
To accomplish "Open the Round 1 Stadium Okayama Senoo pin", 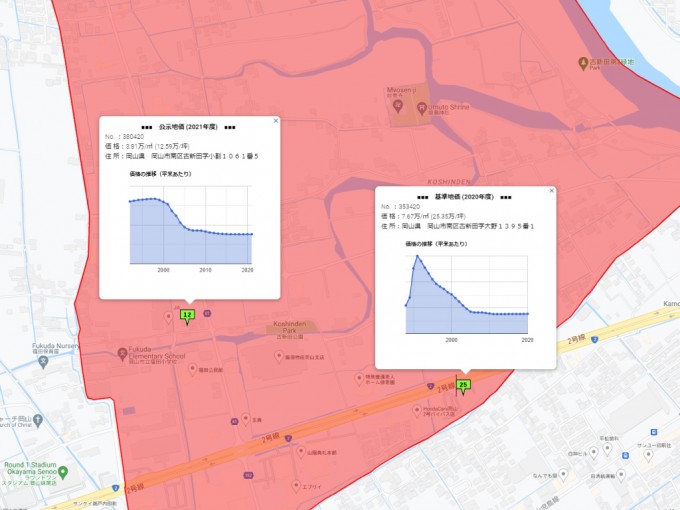I will point(62,472).
